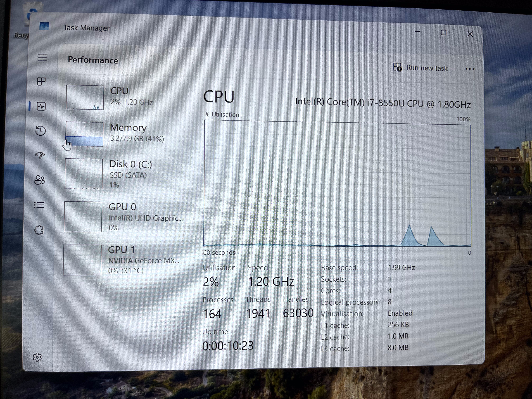Screen dimensions: 532x399
Task: Click the GPU 0 mini graph thumbnail
Action: pos(83,217)
